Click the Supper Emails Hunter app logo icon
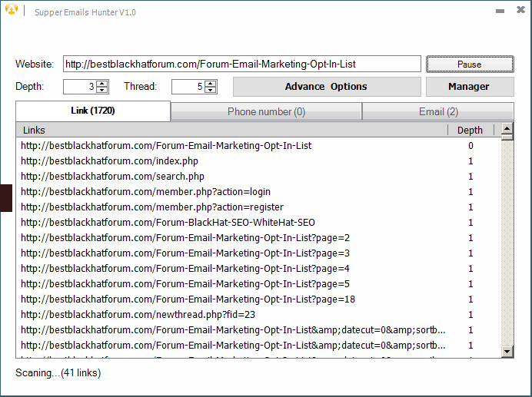Image resolution: width=532 pixels, height=397 pixels. pos(12,9)
